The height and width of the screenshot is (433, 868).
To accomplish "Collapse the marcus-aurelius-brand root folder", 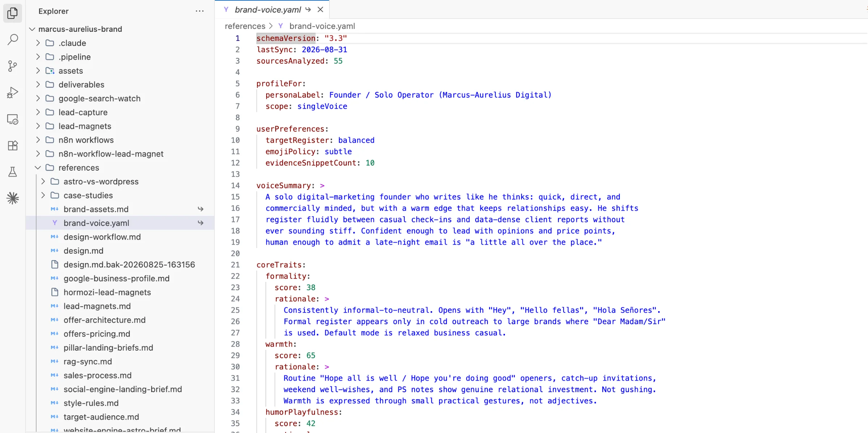I will [x=32, y=29].
